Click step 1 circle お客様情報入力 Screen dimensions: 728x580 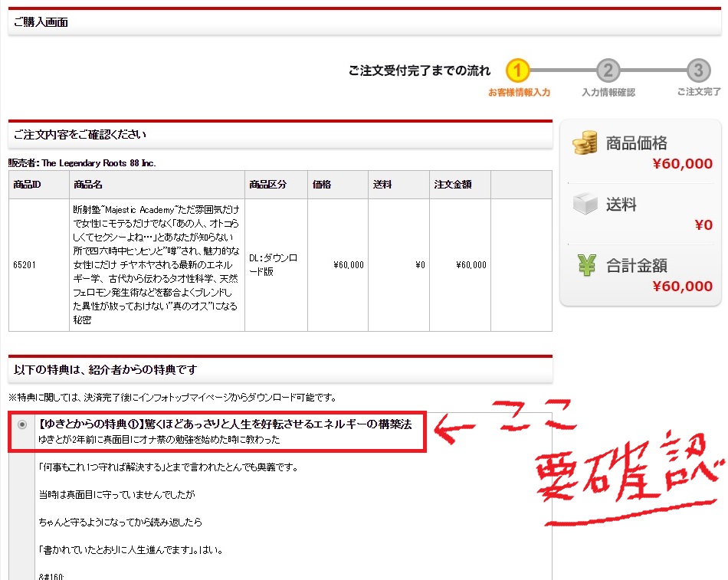pos(518,70)
